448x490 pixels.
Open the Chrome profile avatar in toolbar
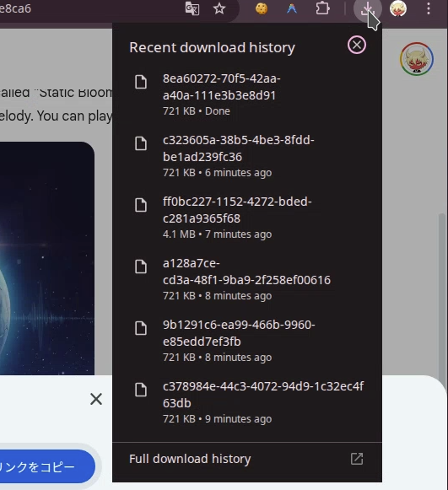point(398,8)
